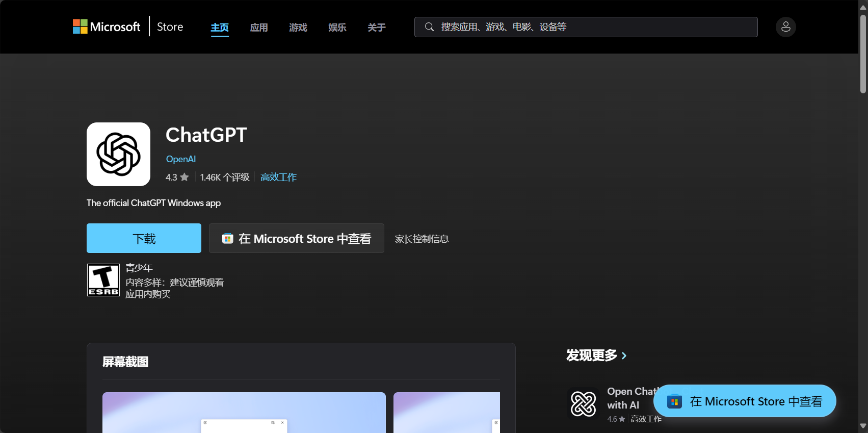Click the 4.3 star rating
Screen dimensions: 868x433
click(177, 177)
